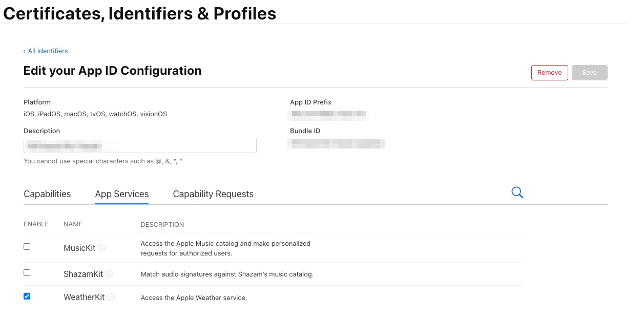Switch to the Capabilities tab
The width and height of the screenshot is (644, 320).
click(x=47, y=194)
